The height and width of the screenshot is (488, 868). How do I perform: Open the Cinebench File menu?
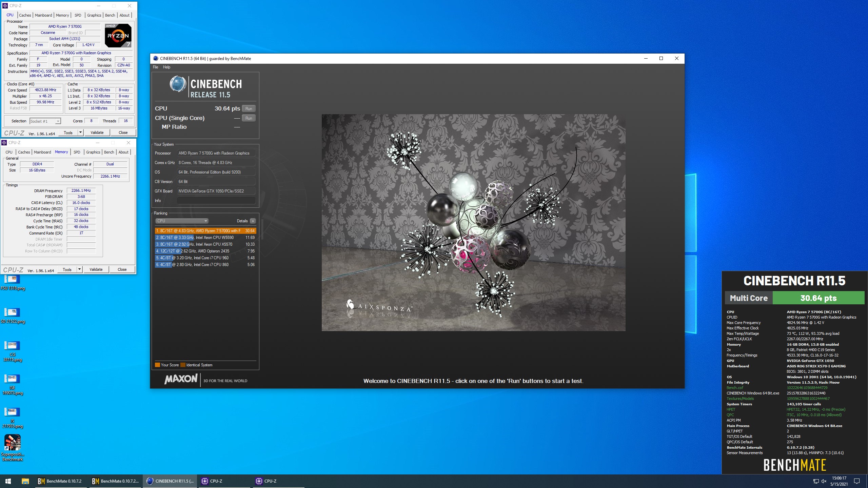(x=155, y=67)
